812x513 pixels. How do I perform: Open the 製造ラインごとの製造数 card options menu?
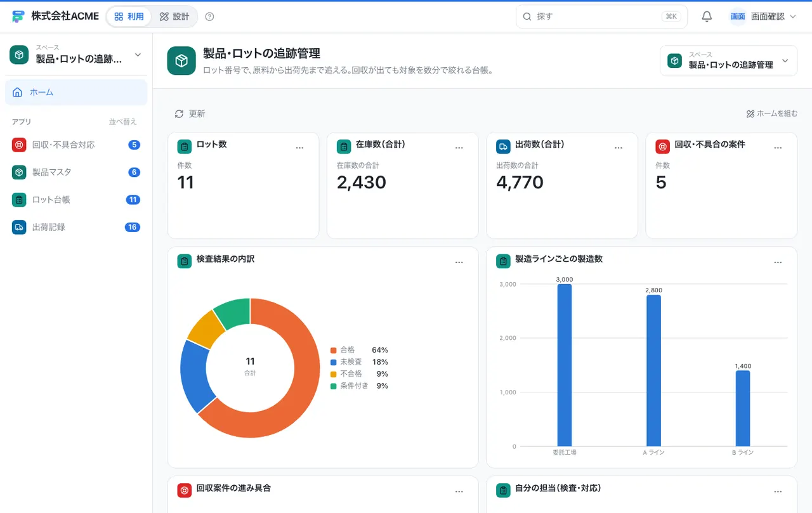point(778,263)
